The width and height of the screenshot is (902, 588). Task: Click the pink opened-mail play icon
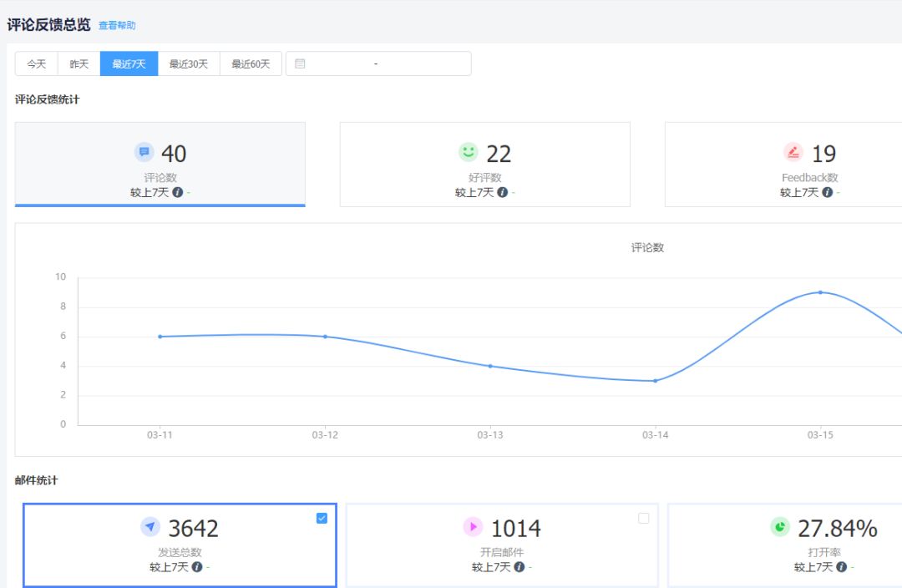point(473,527)
